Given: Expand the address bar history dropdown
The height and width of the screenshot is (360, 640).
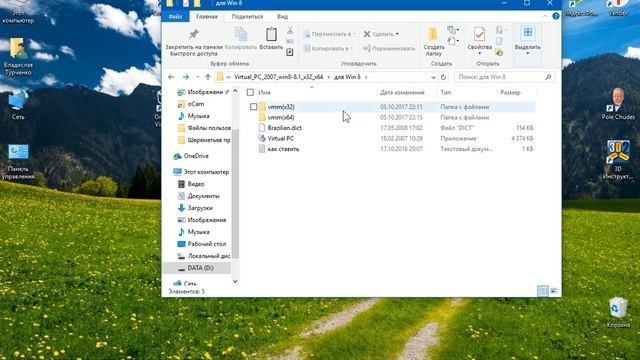Looking at the screenshot, I should 433,77.
